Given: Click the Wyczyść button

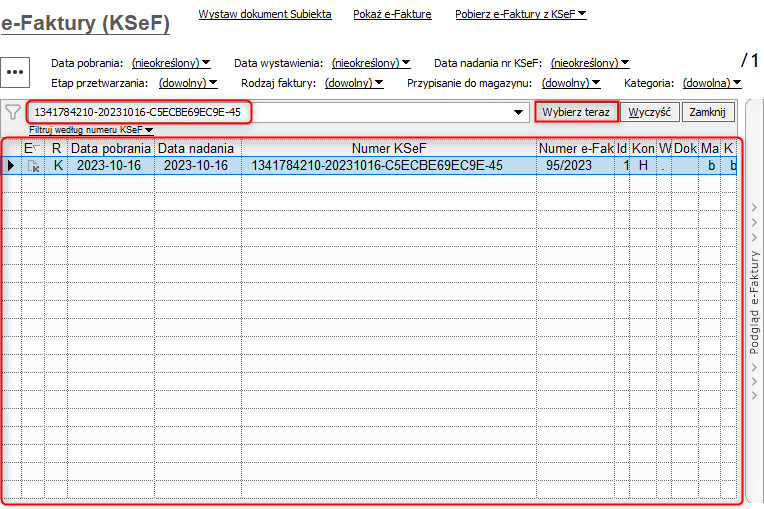Looking at the screenshot, I should point(649,112).
